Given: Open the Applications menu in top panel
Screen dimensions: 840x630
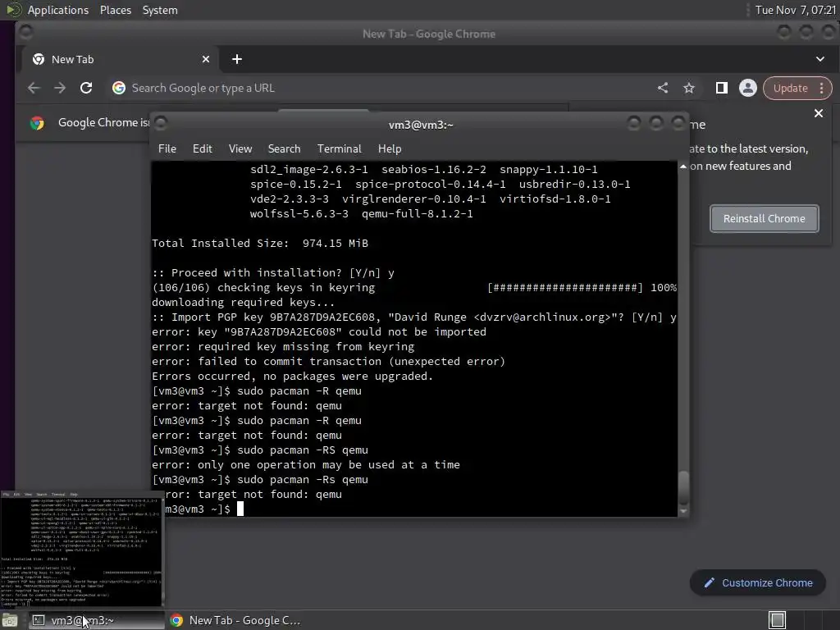Looking at the screenshot, I should click(x=58, y=10).
